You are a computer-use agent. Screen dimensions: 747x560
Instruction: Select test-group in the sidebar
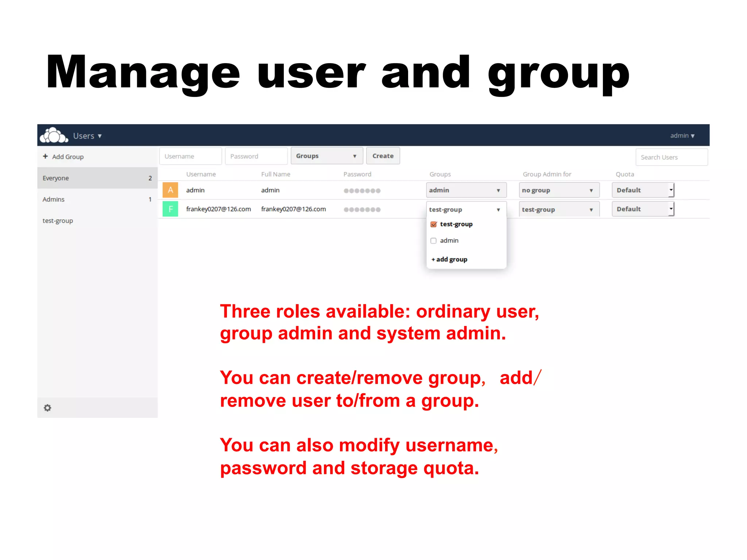58,221
